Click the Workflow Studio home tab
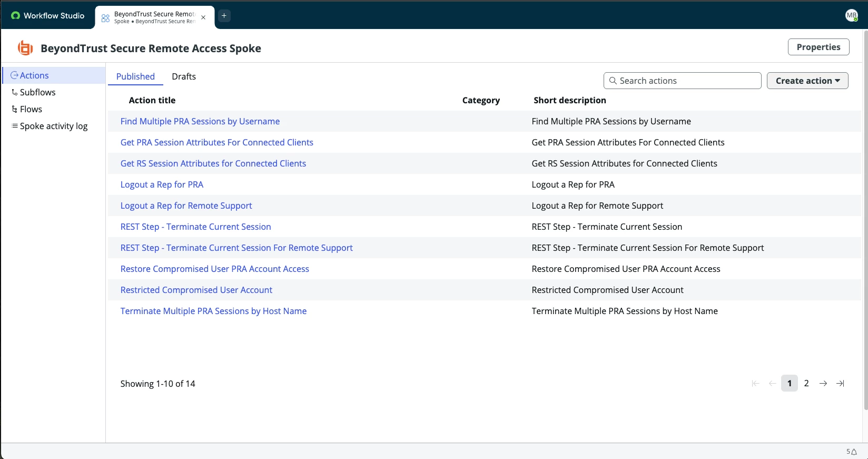The width and height of the screenshot is (868, 459). [48, 16]
